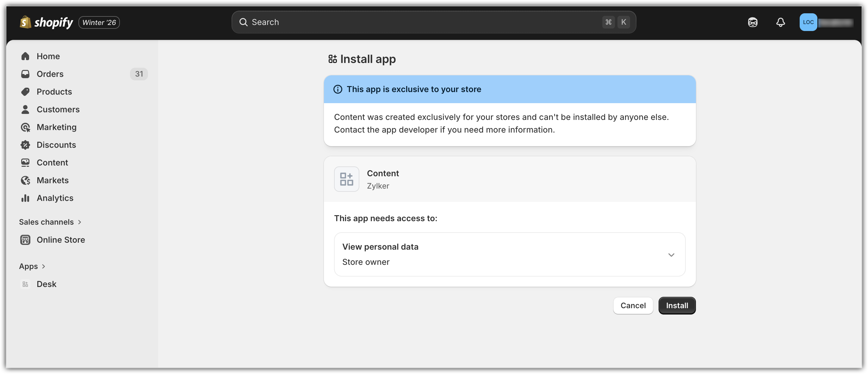
Task: Cancel the app installation
Action: (x=633, y=306)
